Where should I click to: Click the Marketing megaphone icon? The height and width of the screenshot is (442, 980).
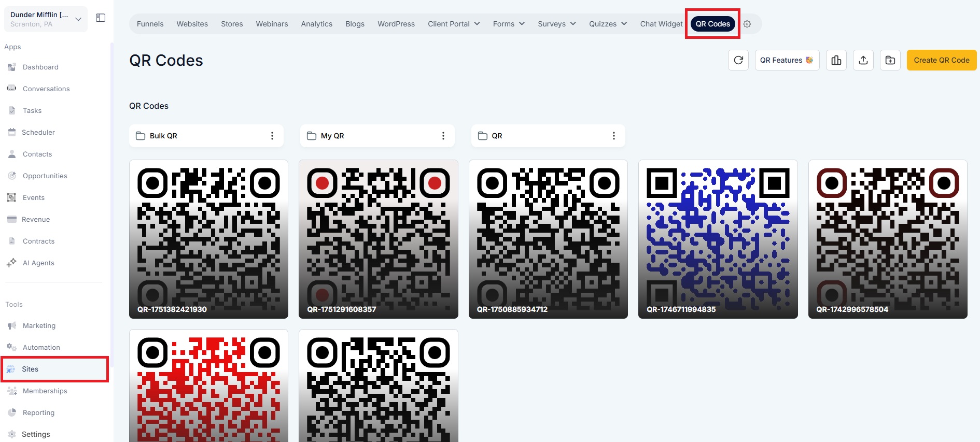pos(12,325)
